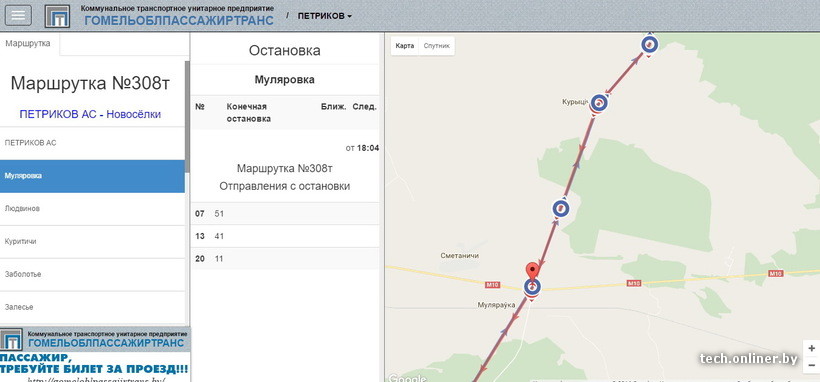The image size is (820, 382).
Task: Click the search field beside Маршрутка tab
Action: [124, 44]
